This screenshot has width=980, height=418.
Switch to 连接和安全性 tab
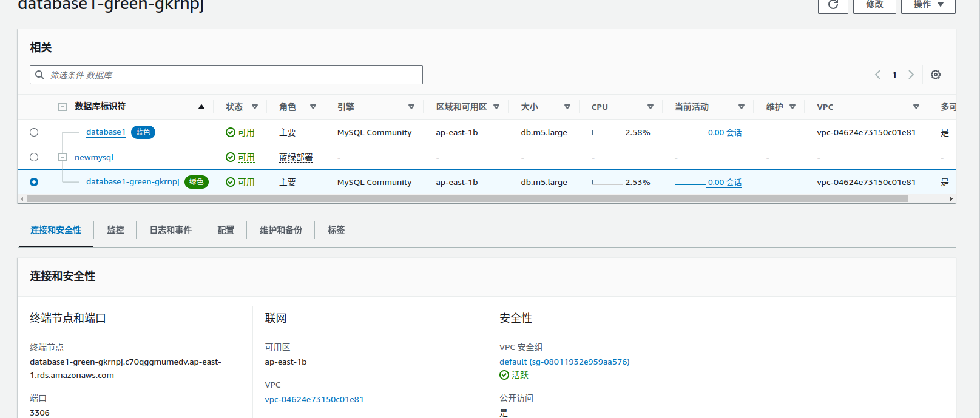56,230
